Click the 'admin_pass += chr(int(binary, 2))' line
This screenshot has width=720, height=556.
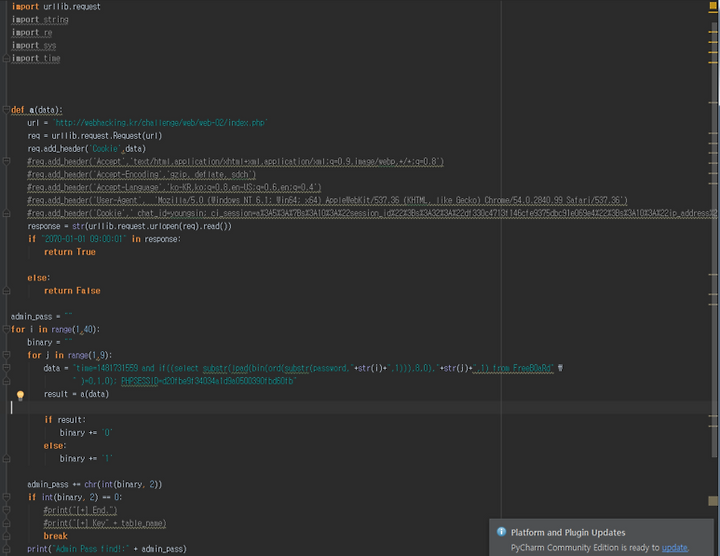(95, 484)
